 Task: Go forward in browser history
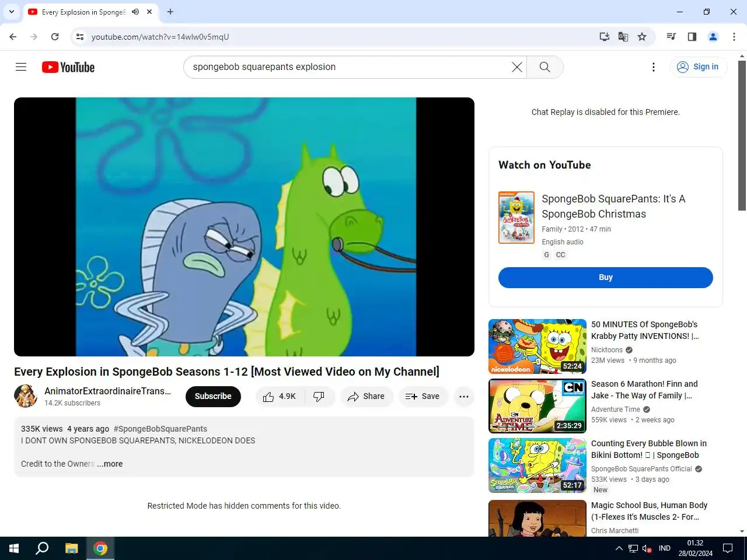[34, 37]
